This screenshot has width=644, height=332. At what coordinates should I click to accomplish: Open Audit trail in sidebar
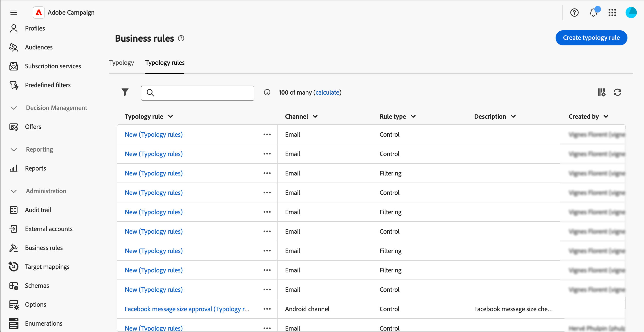point(38,210)
